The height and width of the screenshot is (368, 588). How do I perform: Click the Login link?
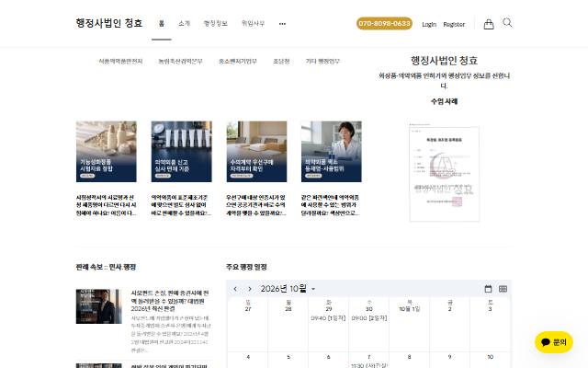point(429,25)
